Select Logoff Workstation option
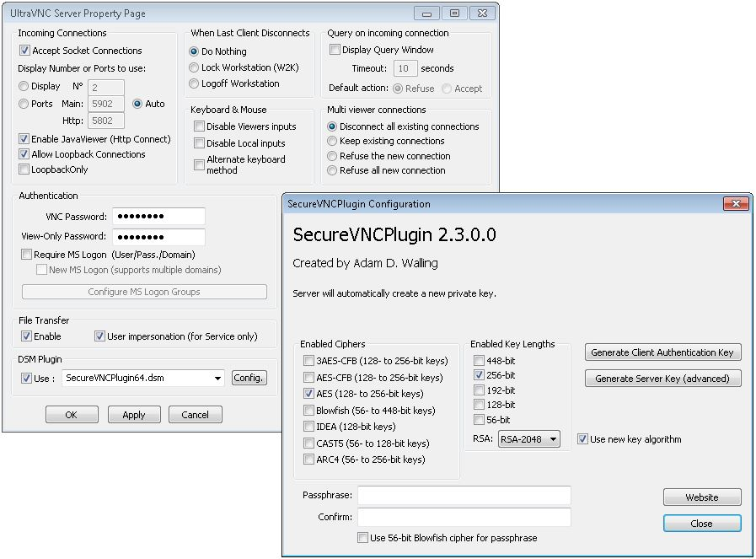The width and height of the screenshot is (756, 559). (x=194, y=83)
